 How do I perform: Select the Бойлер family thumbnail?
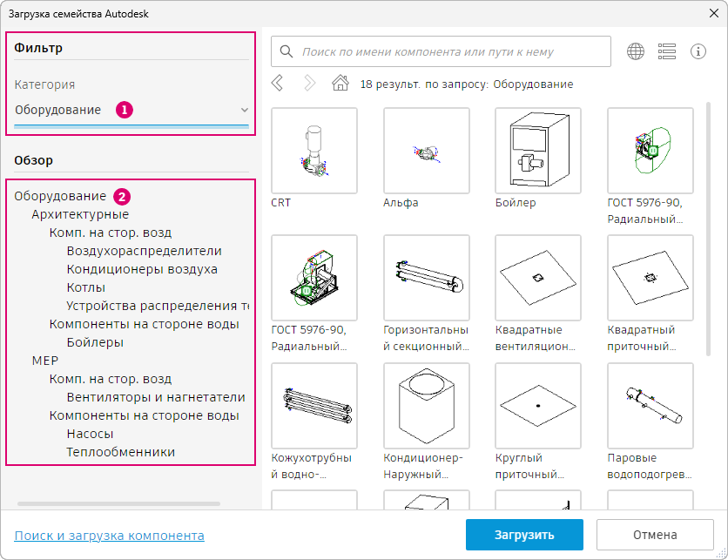point(538,151)
